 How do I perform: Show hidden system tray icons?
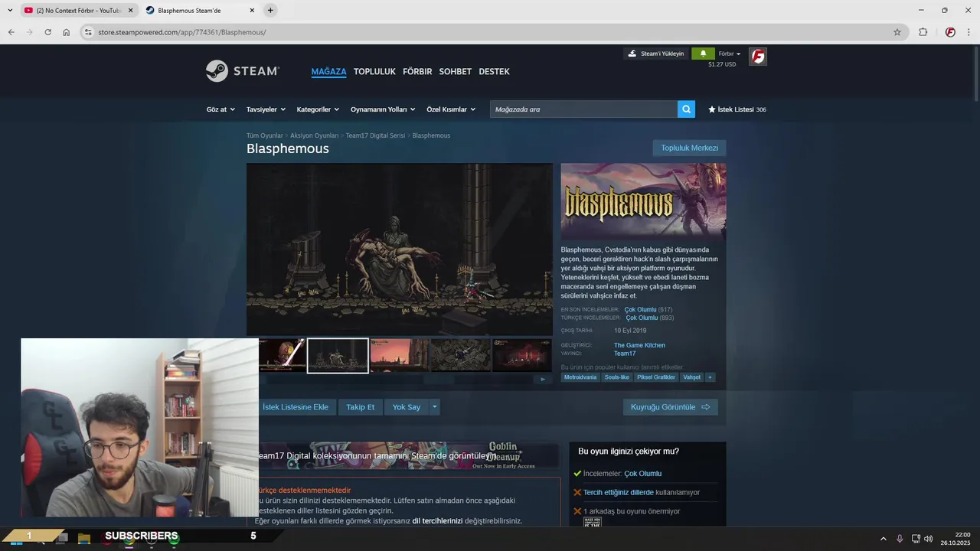(x=883, y=539)
